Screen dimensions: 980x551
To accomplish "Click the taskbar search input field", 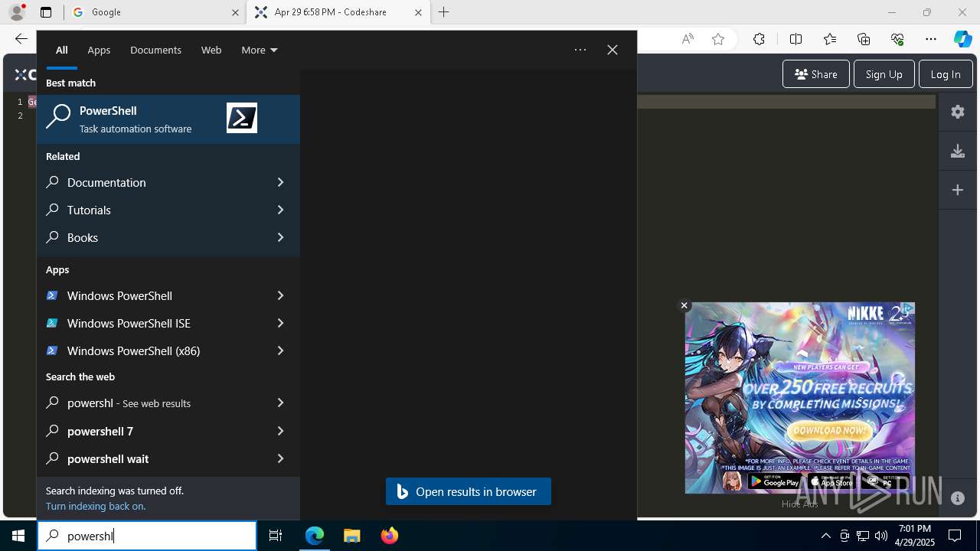I will click(147, 536).
